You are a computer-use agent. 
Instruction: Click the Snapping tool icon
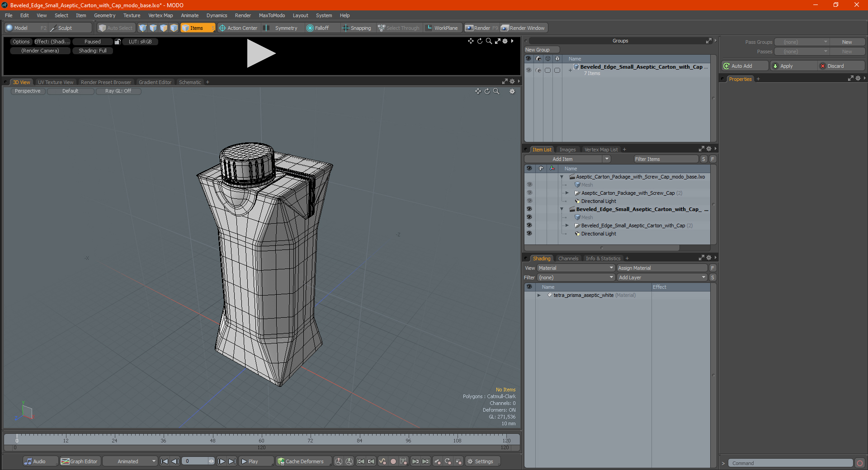coord(346,28)
